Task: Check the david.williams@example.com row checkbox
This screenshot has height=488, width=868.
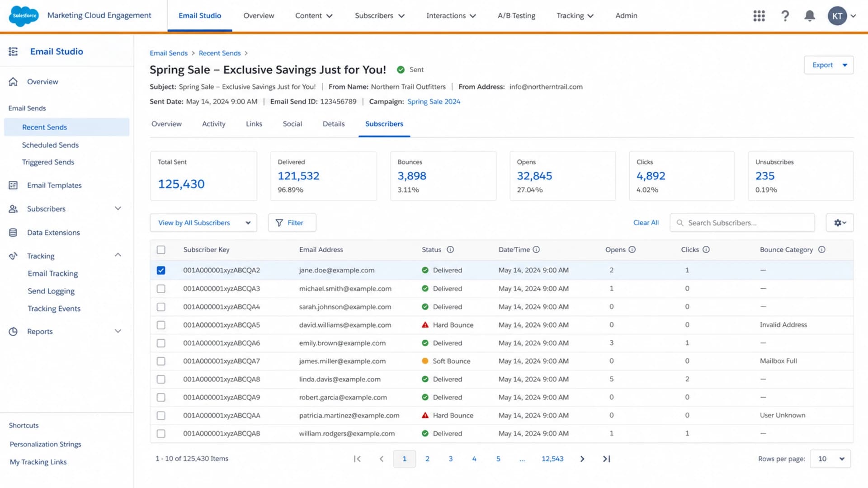Action: 161,325
